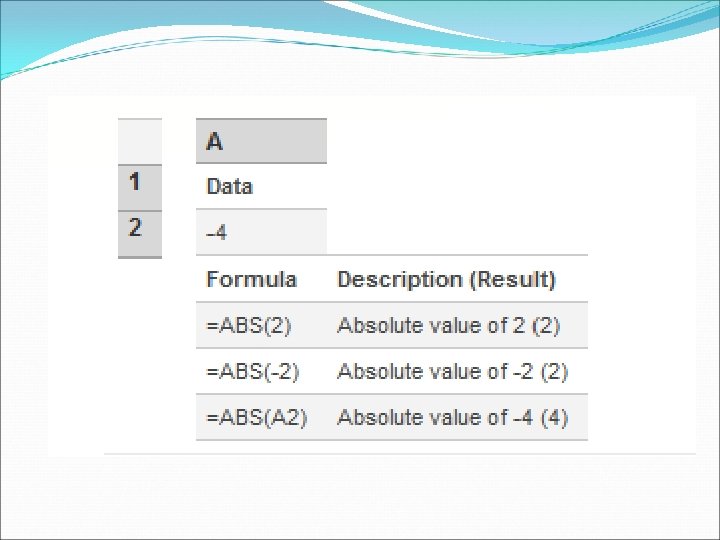Click empty area right of column A header

pos(457,141)
